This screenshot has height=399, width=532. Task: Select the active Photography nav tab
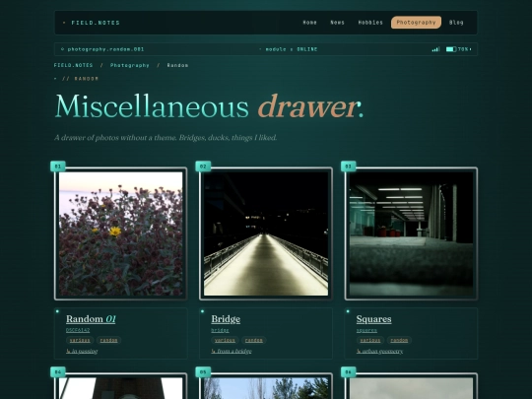(416, 23)
